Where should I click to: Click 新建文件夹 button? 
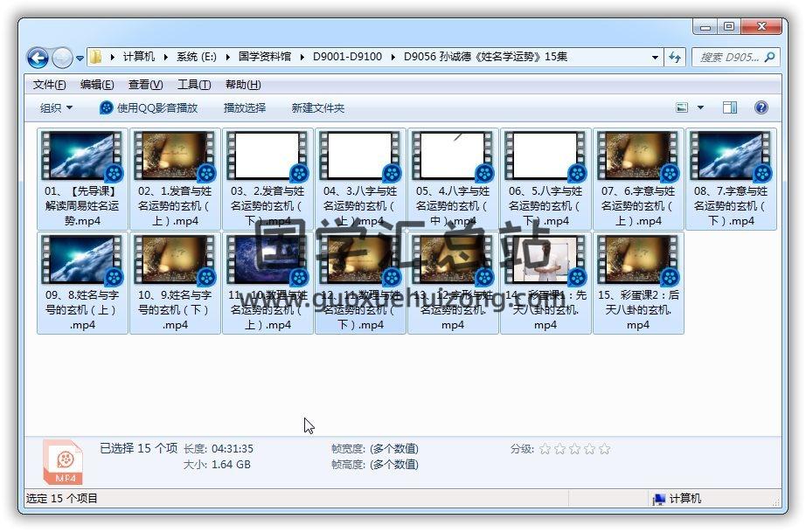coord(317,107)
